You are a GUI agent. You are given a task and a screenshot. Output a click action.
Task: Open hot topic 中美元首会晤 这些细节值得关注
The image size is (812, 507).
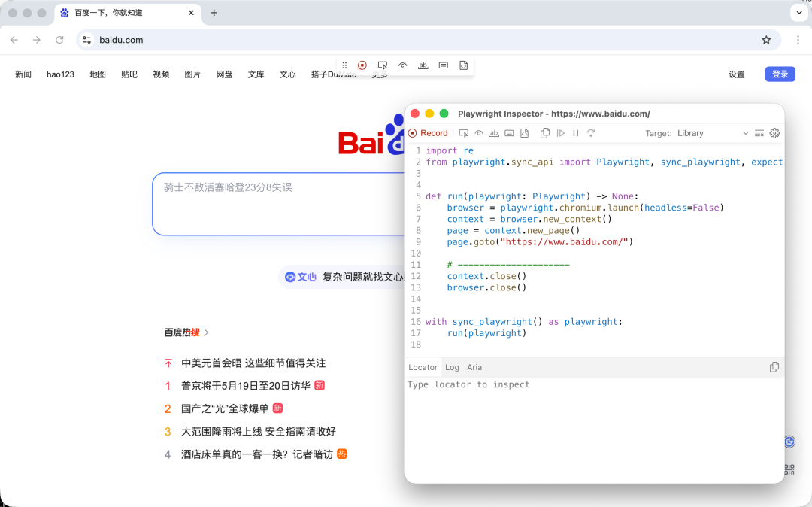click(x=253, y=363)
